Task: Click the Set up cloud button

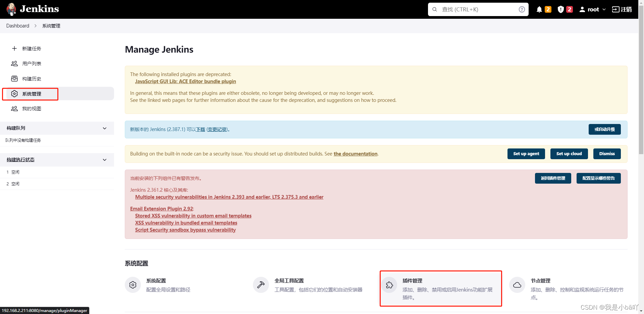Action: pyautogui.click(x=569, y=154)
